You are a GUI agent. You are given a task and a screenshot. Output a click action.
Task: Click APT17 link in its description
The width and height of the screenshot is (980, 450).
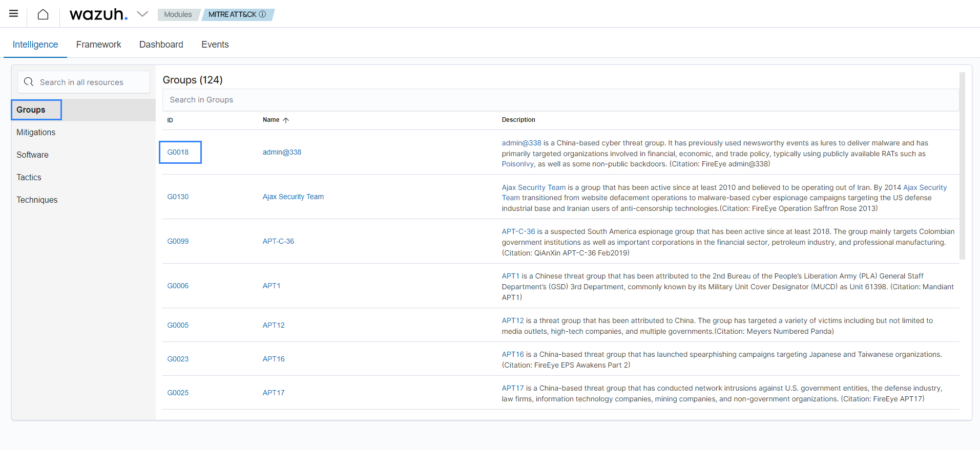pos(513,388)
